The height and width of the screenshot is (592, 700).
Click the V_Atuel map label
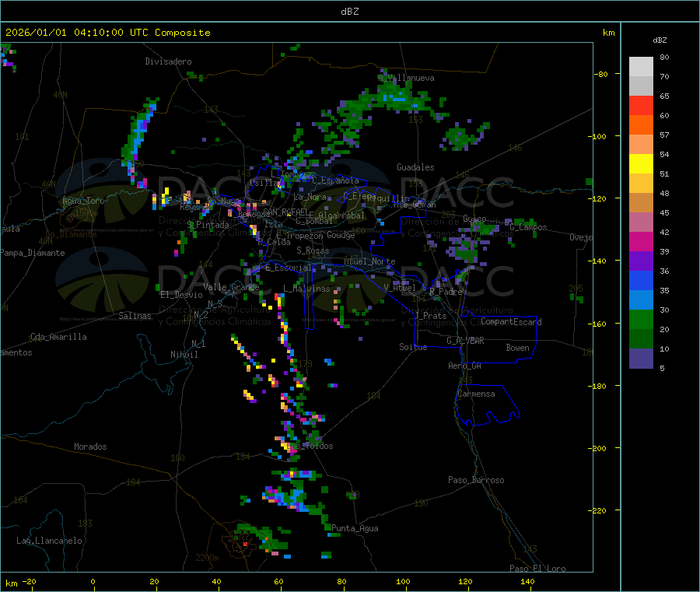click(400, 288)
